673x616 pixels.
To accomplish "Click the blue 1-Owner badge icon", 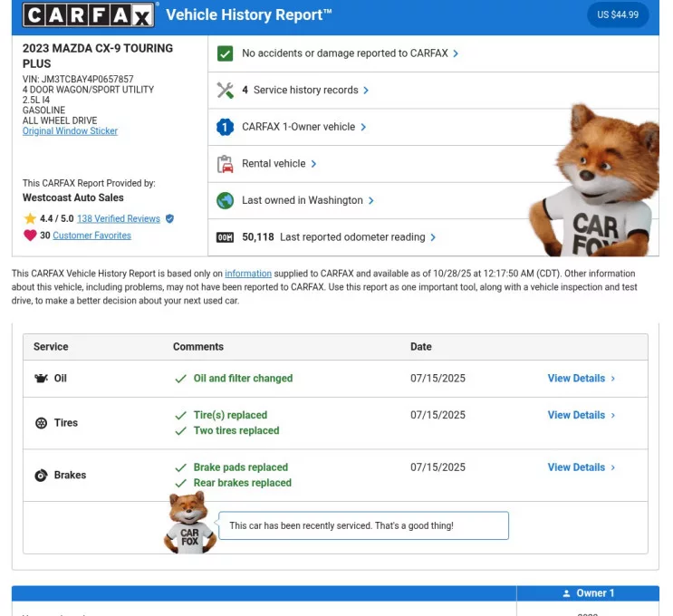I will point(226,128).
